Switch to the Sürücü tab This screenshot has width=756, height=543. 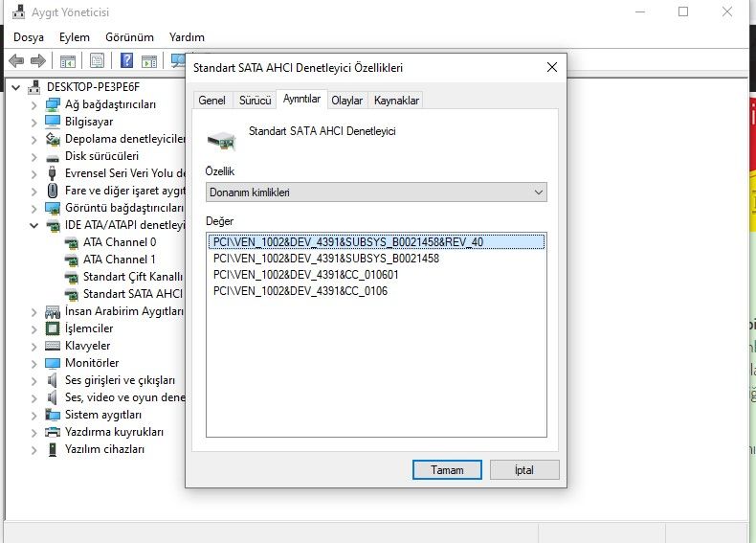coord(256,101)
